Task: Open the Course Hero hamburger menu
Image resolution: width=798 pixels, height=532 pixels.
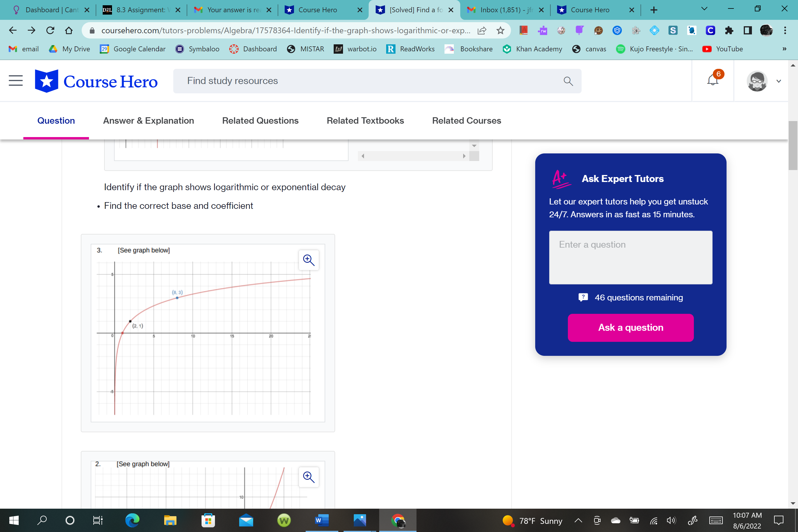Action: coord(15,80)
